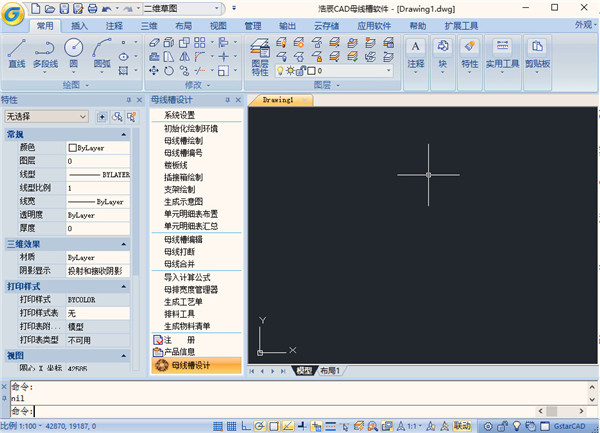This screenshot has width=600, height=433.
Task: Select the 多段线 (Polyline) tool
Action: click(46, 51)
